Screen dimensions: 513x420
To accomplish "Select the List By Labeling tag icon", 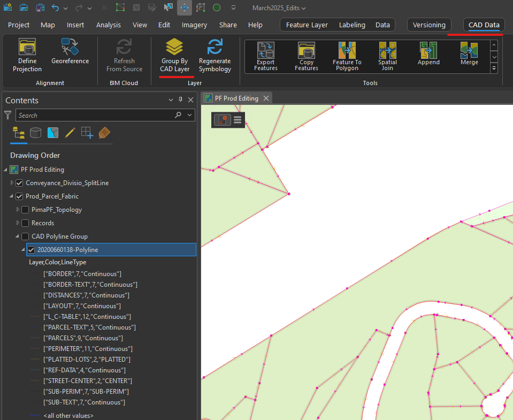I will point(105,132).
